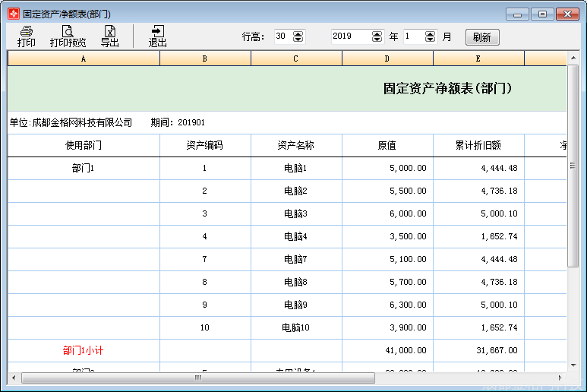The image size is (587, 392).
Task: Decrease the 行高 row height value
Action: pos(298,40)
